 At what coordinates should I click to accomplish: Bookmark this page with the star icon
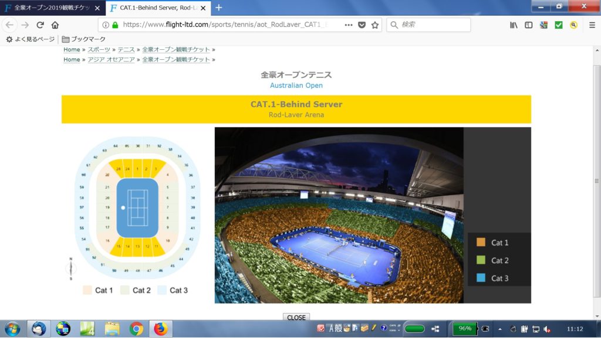pos(375,25)
